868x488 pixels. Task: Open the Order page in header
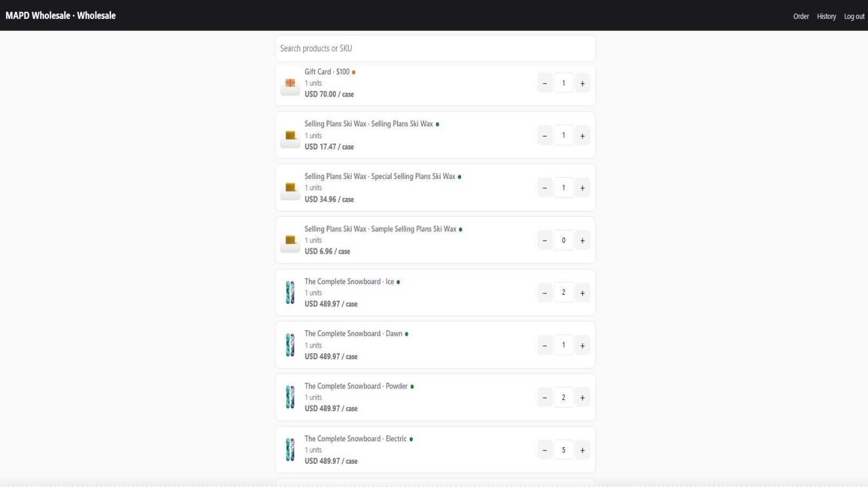tap(801, 16)
